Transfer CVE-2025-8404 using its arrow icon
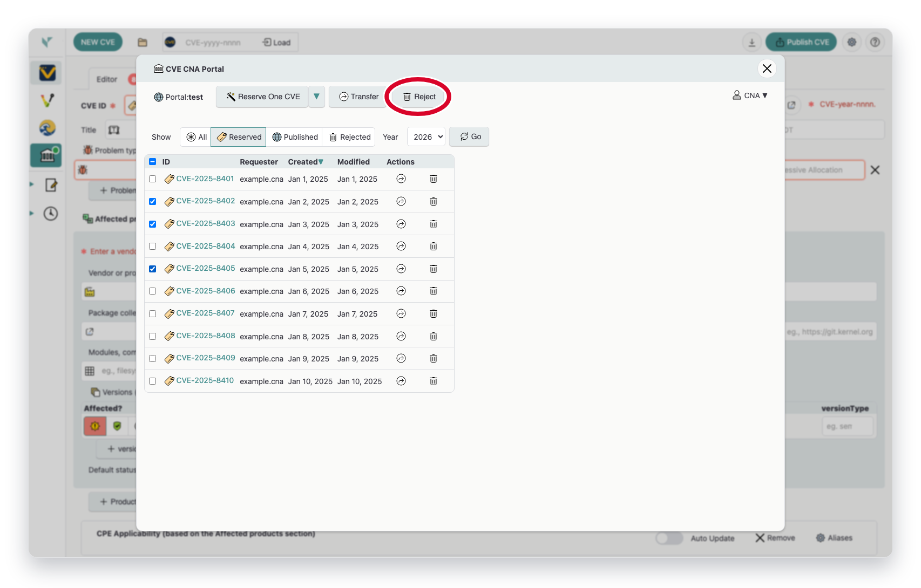 click(401, 246)
